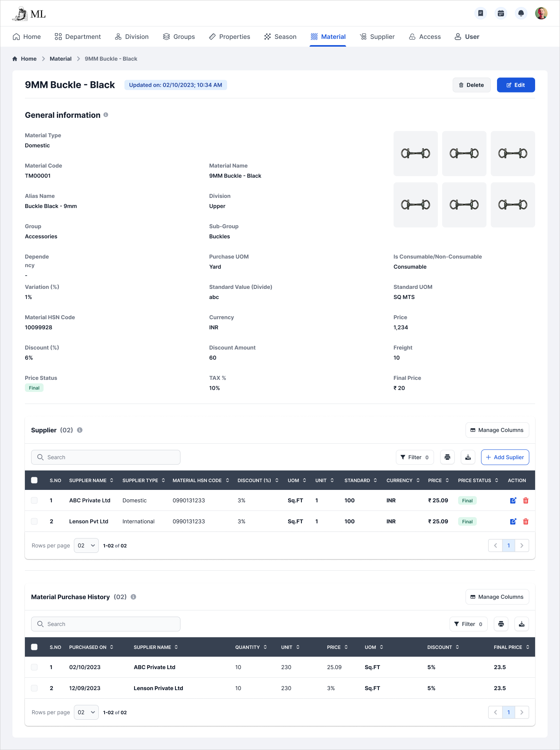Delete the ABC Private Ltd supplier row
This screenshot has width=560, height=750.
[526, 500]
